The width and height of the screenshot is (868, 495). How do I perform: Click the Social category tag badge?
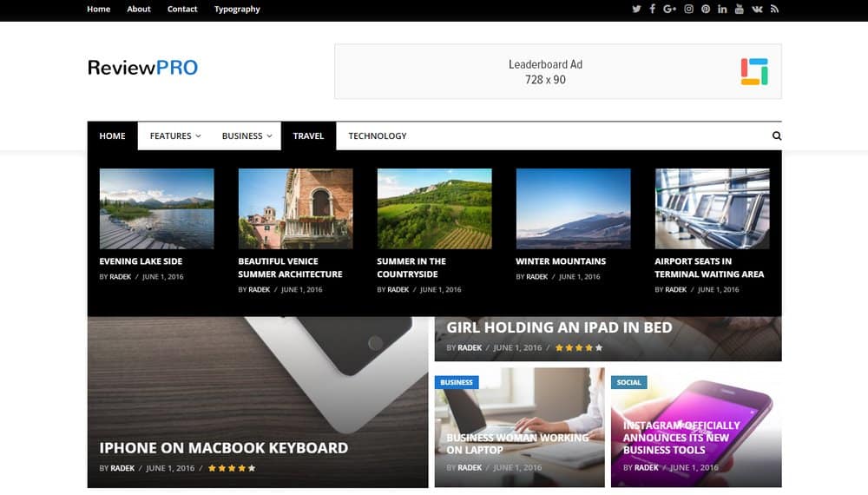tap(629, 382)
